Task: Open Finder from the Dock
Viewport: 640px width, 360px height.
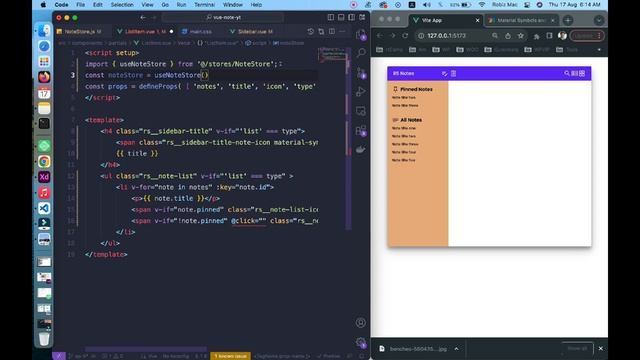Action: pos(44,31)
